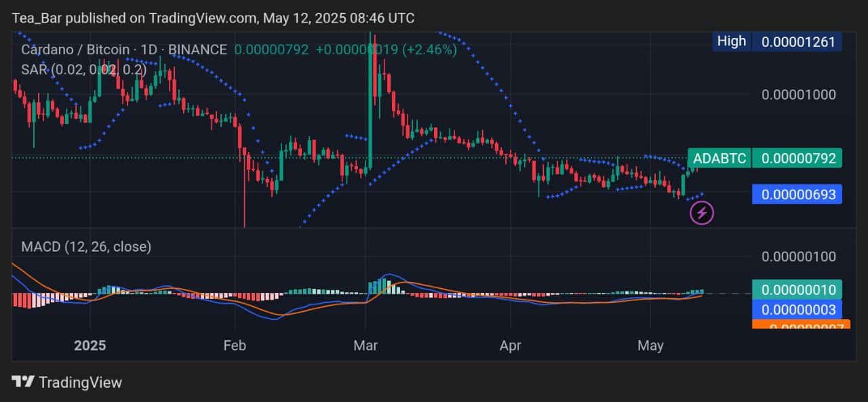Viewport: 868px width, 402px height.
Task: Click the MACD axis label 0.00000100
Action: click(798, 257)
